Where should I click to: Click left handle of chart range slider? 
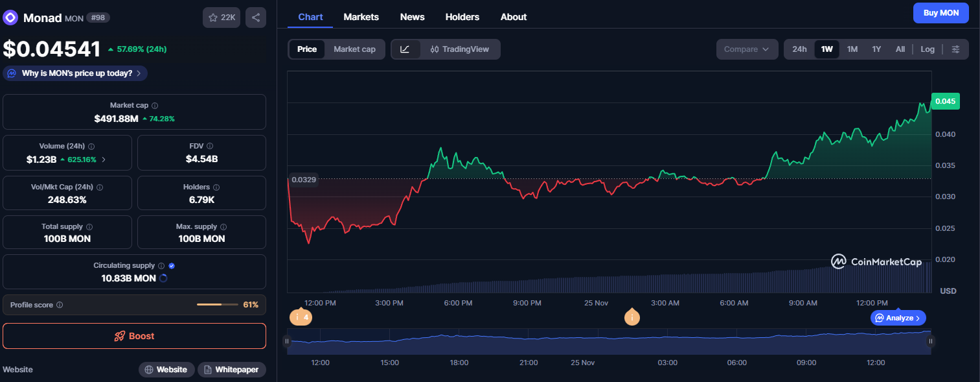point(287,341)
